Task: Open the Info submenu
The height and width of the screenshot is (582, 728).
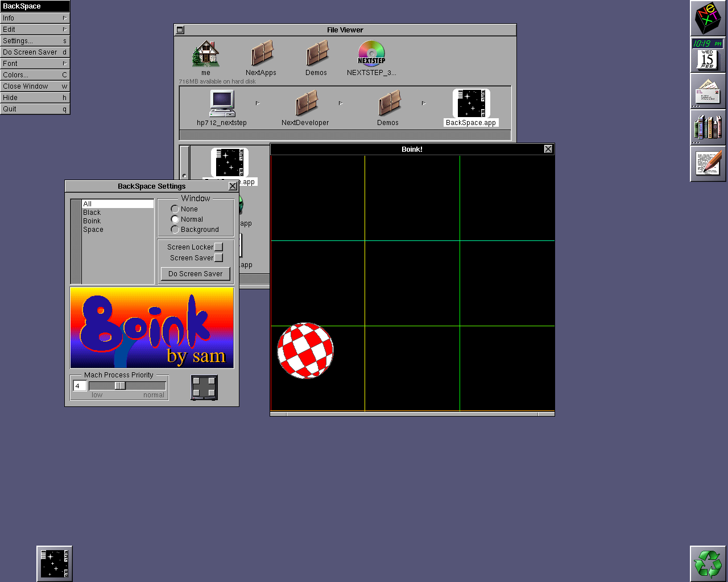Action: 35,18
